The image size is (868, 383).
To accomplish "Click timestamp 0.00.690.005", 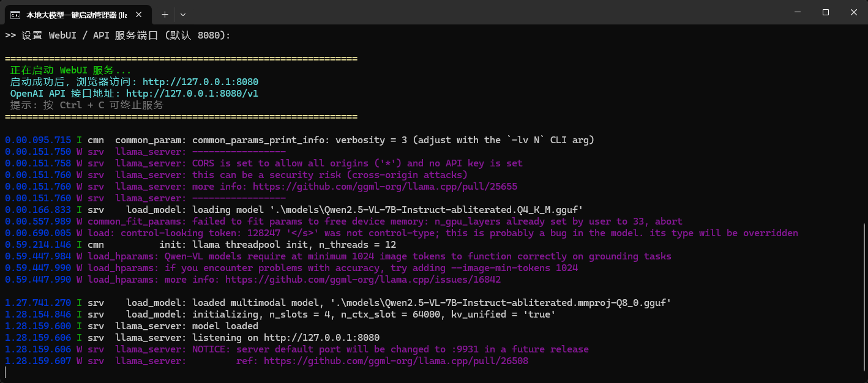I will [x=38, y=233].
